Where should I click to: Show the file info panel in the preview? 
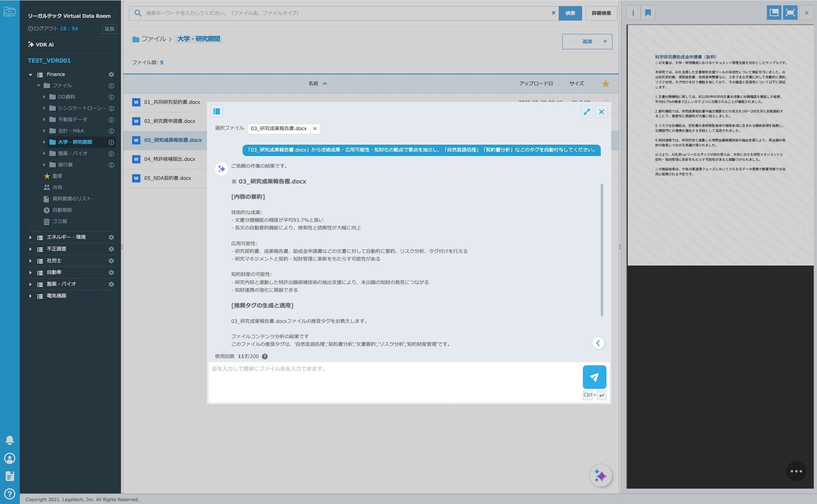(633, 13)
